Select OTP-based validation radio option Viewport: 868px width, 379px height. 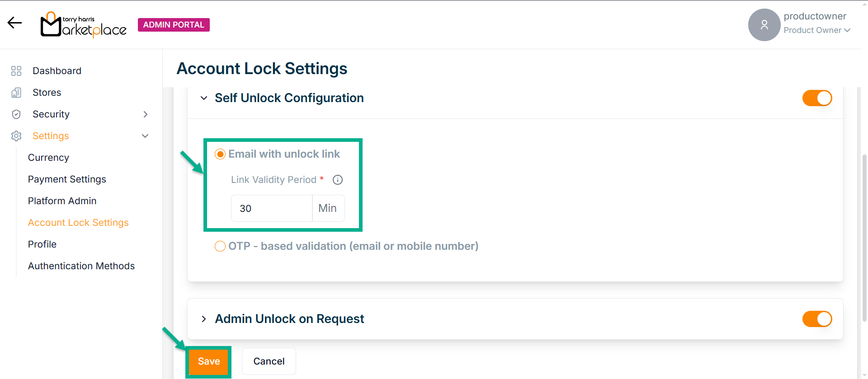pyautogui.click(x=220, y=246)
